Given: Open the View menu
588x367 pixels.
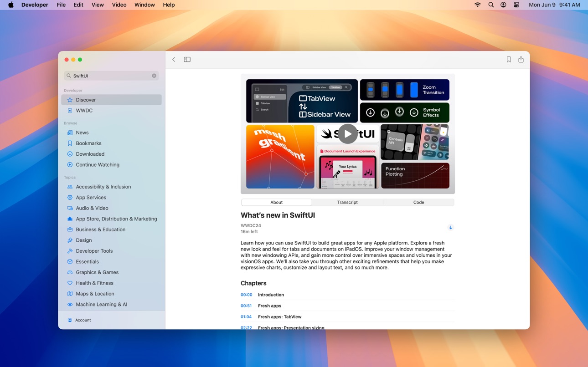Looking at the screenshot, I should coord(98,5).
